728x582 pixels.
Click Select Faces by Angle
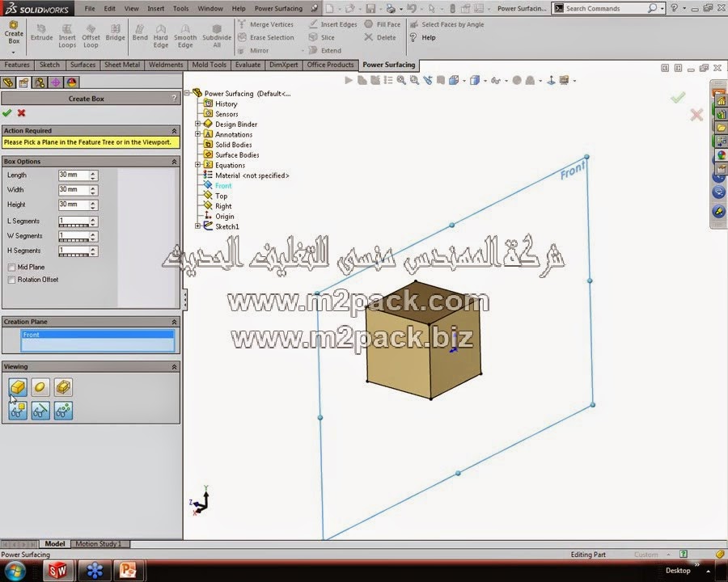[447, 24]
